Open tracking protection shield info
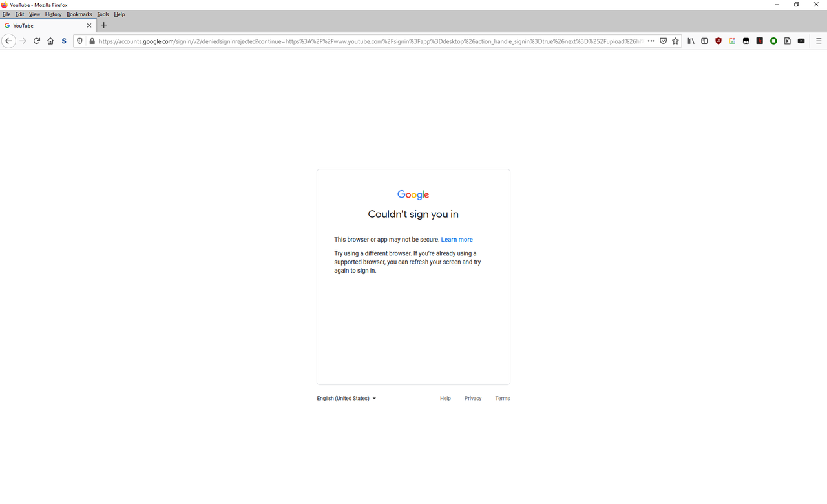827x504 pixels. pos(80,41)
